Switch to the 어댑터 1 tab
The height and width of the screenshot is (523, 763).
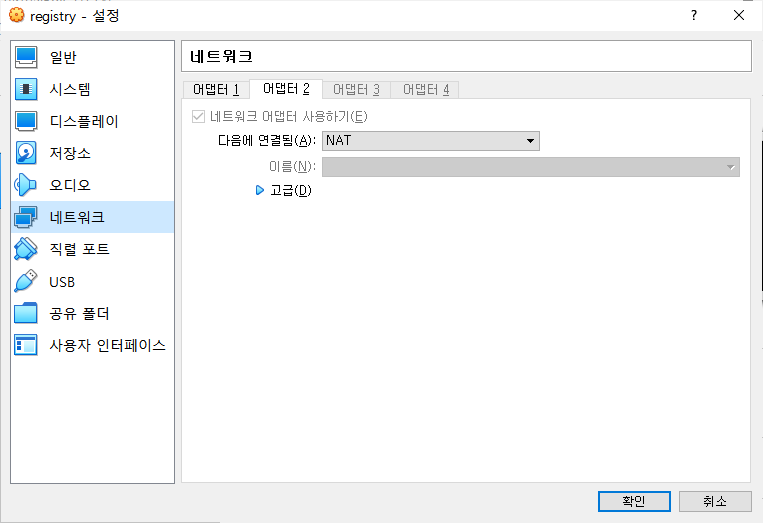216,90
